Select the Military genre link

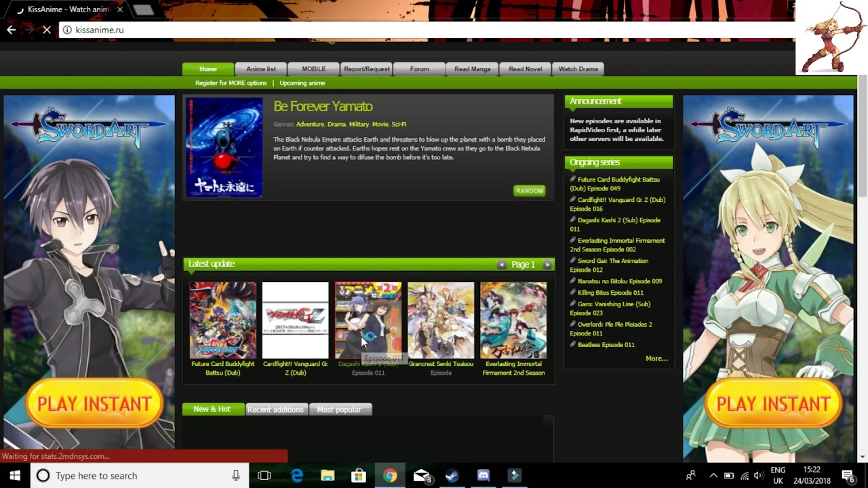point(359,125)
